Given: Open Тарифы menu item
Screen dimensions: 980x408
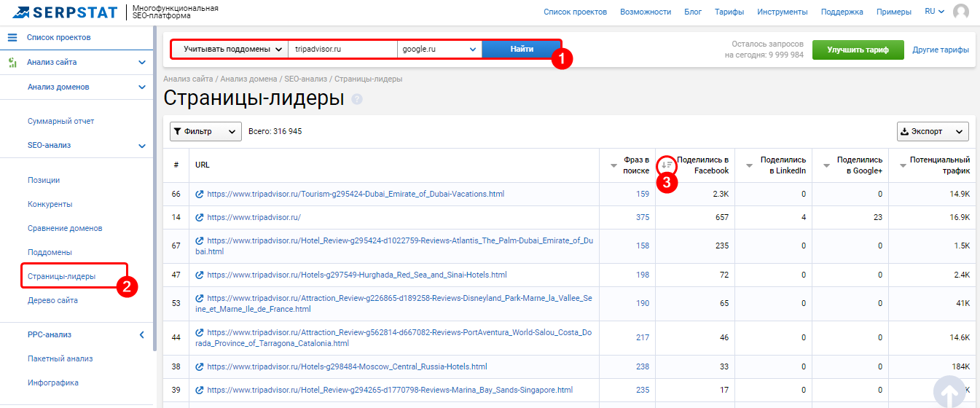Looking at the screenshot, I should [x=729, y=12].
